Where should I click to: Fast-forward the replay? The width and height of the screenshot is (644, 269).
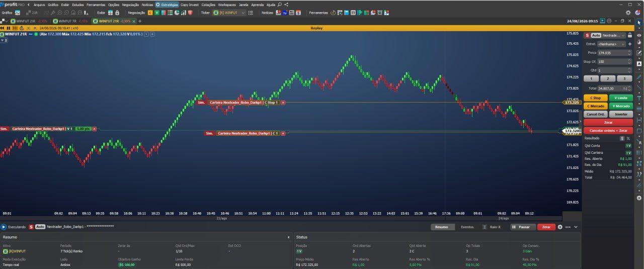(x=15, y=28)
